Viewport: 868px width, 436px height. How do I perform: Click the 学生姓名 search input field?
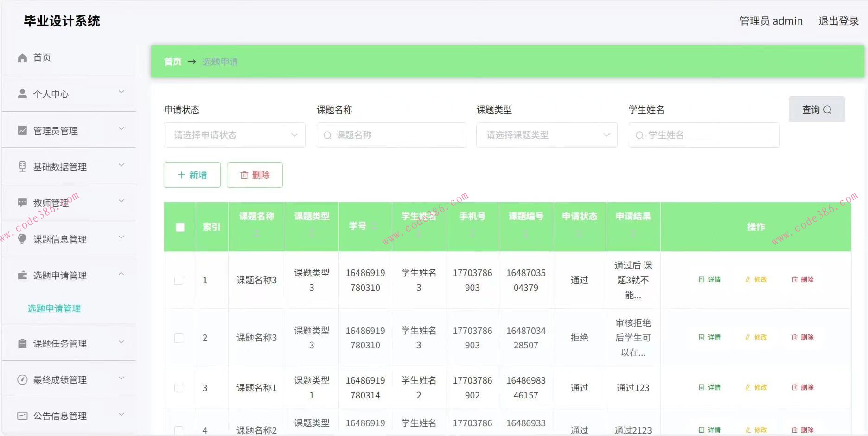[x=703, y=135]
